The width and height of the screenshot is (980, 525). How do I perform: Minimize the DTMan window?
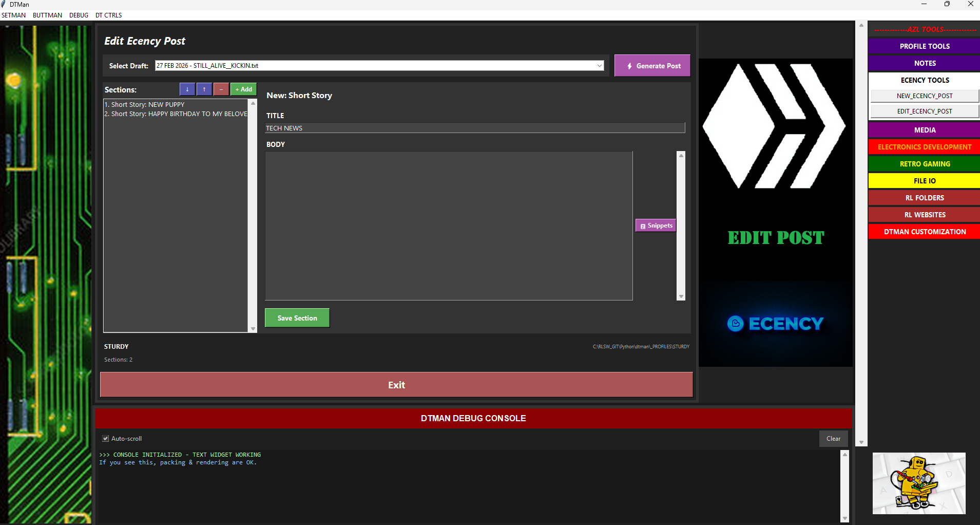coord(924,4)
